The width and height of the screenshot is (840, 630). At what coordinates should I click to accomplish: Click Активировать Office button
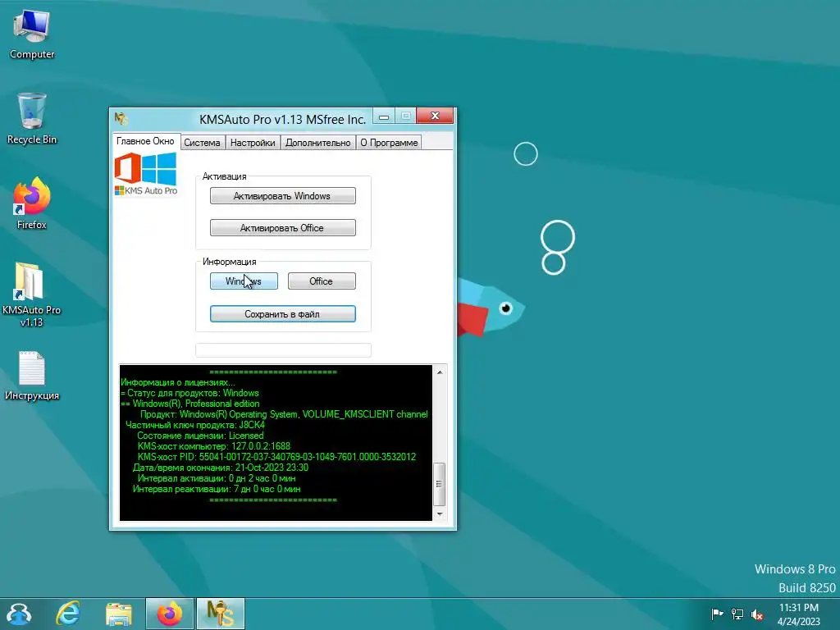coord(282,228)
